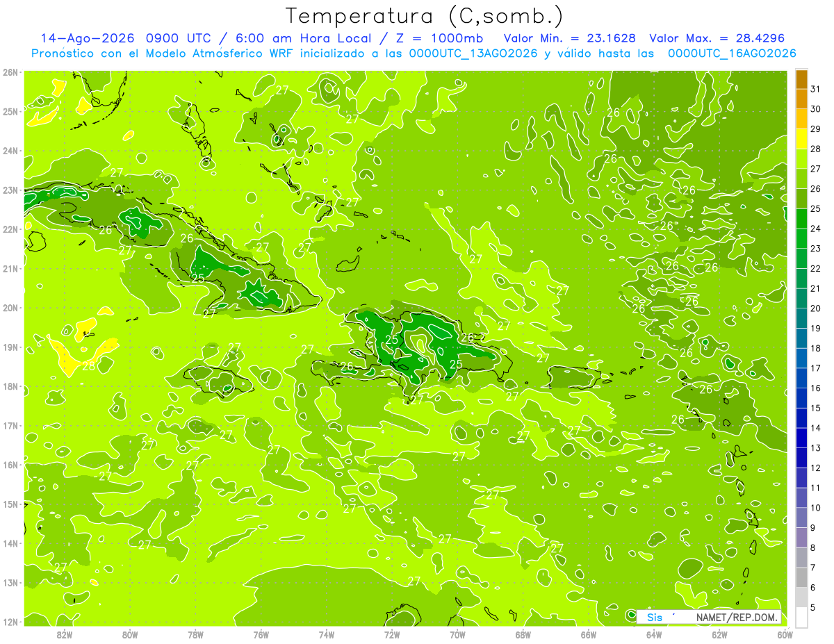Click latitude axis label 16N
The height and width of the screenshot is (644, 834).
pyautogui.click(x=11, y=465)
